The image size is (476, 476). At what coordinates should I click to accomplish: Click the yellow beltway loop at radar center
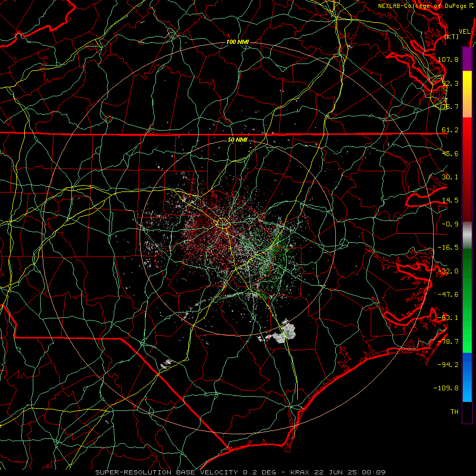223,223
